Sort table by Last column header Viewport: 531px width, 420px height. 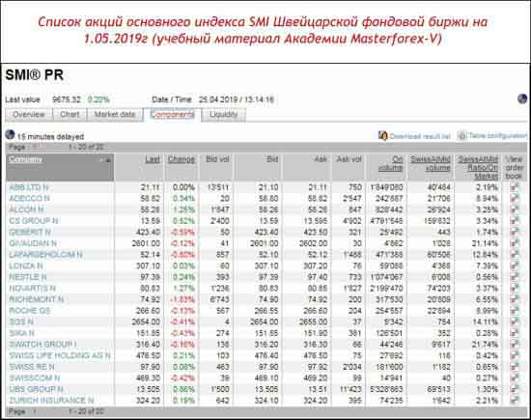point(153,159)
